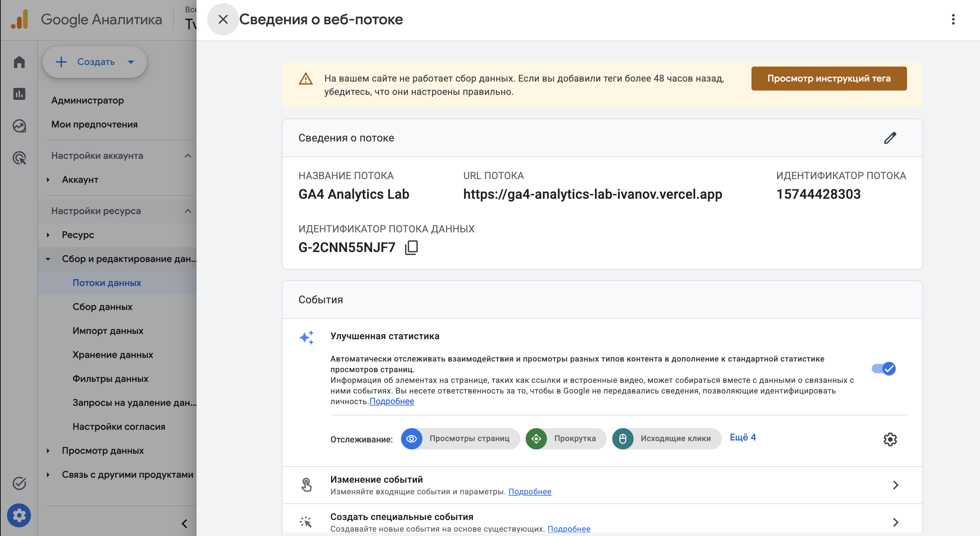Screen dimensions: 980x536
Task: Open Подробнее link in Изменение событий
Action: 530,492
